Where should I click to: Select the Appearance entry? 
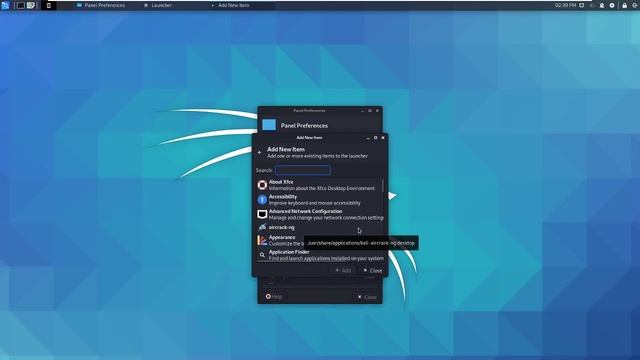tap(320, 240)
